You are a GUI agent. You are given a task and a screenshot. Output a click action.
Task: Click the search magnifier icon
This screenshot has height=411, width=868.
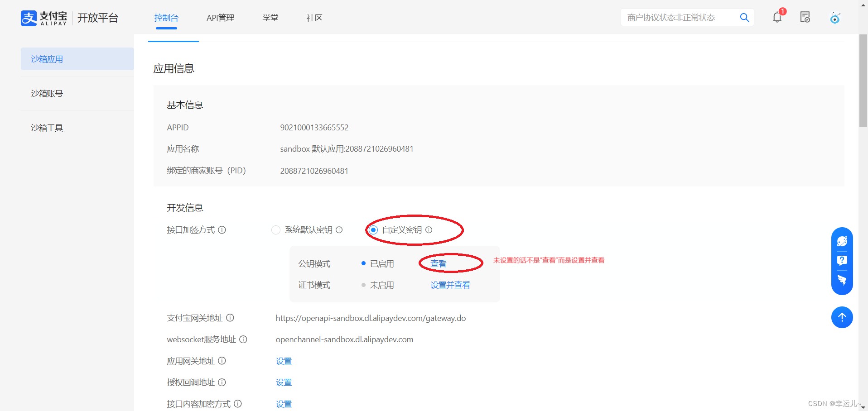click(744, 18)
